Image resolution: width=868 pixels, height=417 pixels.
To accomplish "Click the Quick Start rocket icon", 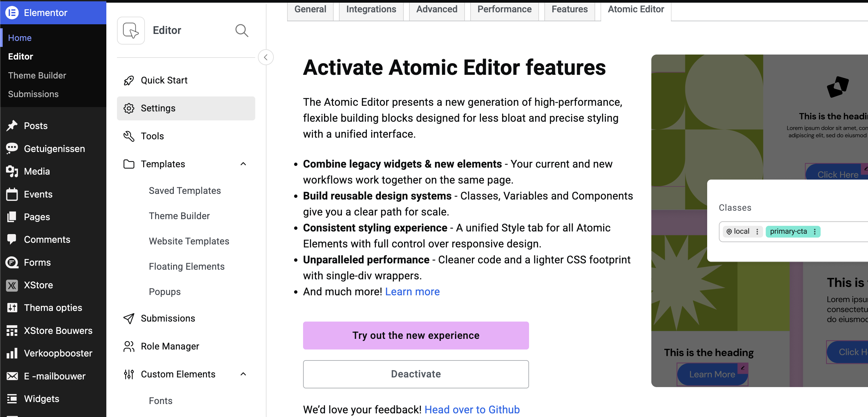I will tap(129, 80).
